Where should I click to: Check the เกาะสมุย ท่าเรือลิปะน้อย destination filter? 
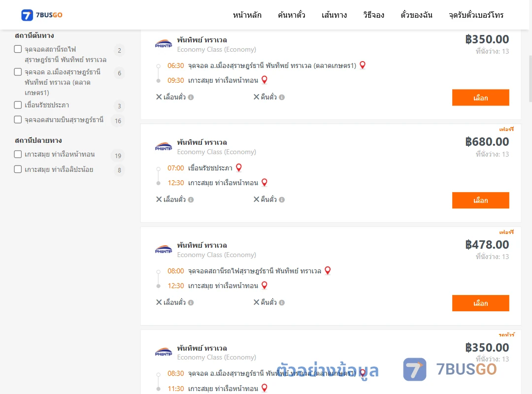coord(18,169)
